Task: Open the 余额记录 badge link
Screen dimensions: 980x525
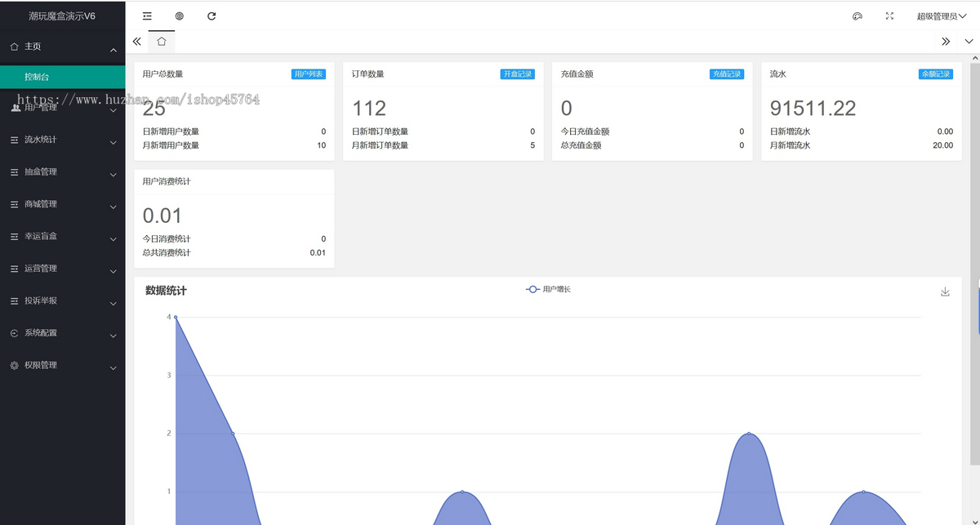Action: (x=936, y=73)
